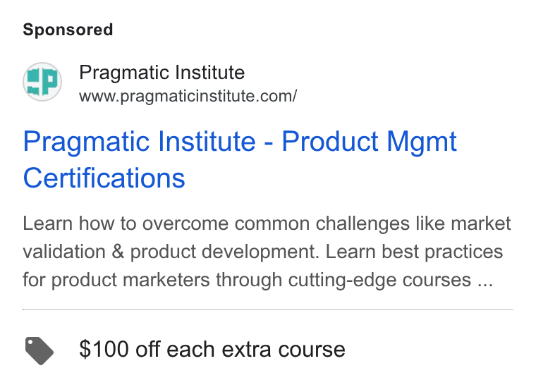This screenshot has width=536, height=392.
Task: Click the description line about product marketers
Action: (x=258, y=280)
